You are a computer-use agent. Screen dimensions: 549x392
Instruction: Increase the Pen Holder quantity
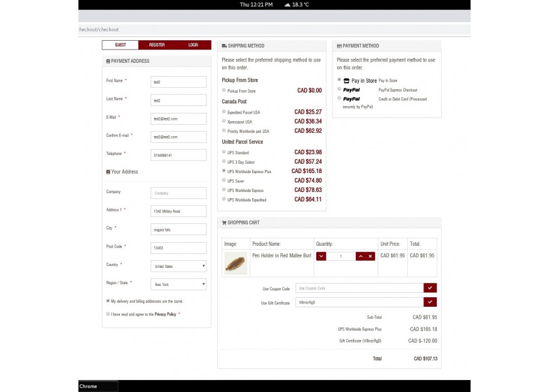pyautogui.click(x=361, y=256)
